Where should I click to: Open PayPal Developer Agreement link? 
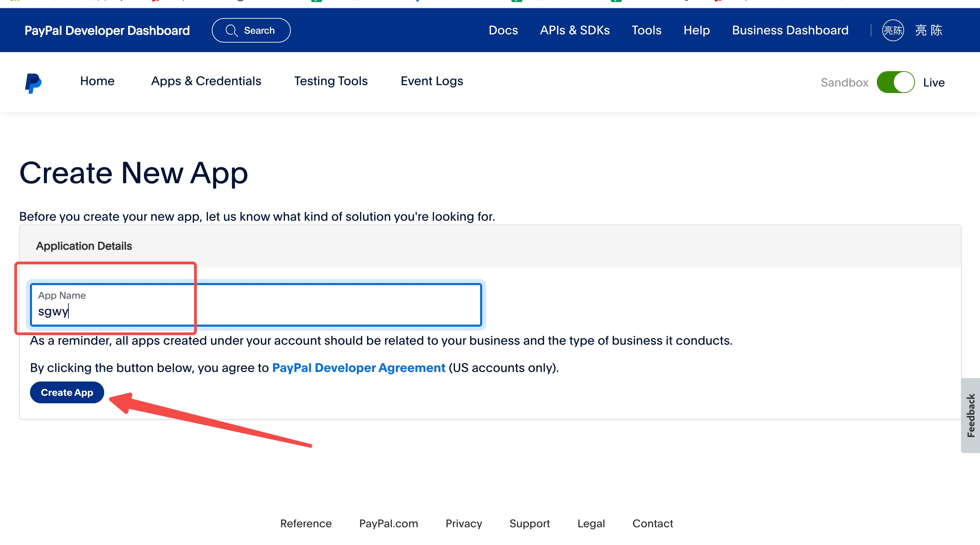358,368
